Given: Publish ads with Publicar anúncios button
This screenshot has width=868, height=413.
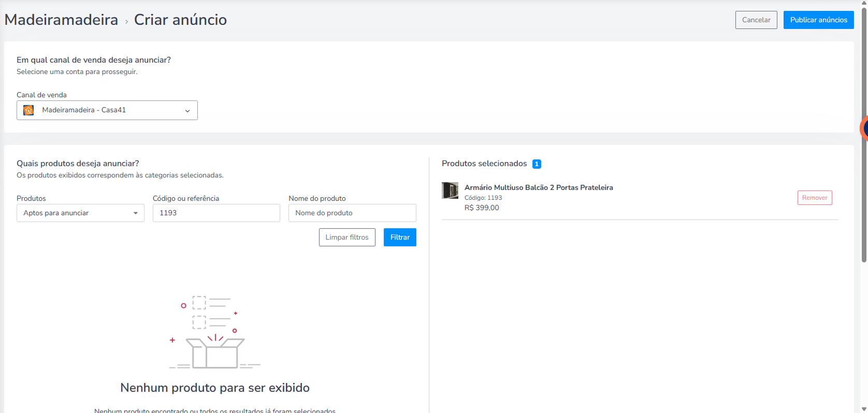Looking at the screenshot, I should coord(818,20).
